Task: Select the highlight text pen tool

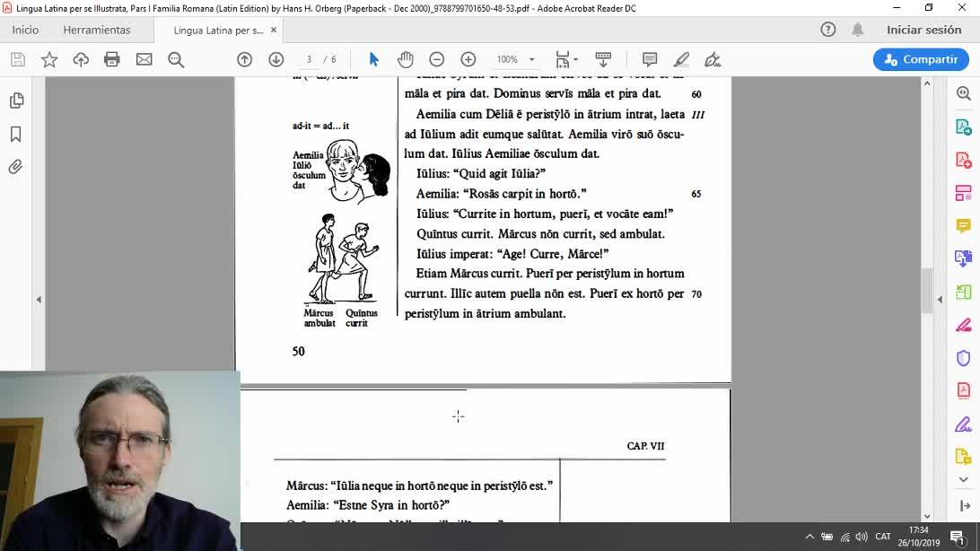Action: [681, 59]
